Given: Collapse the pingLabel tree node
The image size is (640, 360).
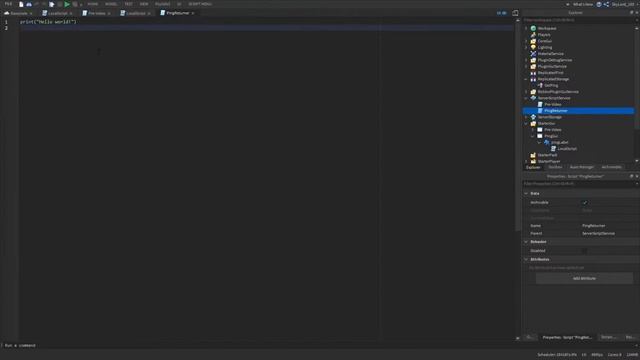Looking at the screenshot, I should 540,142.
